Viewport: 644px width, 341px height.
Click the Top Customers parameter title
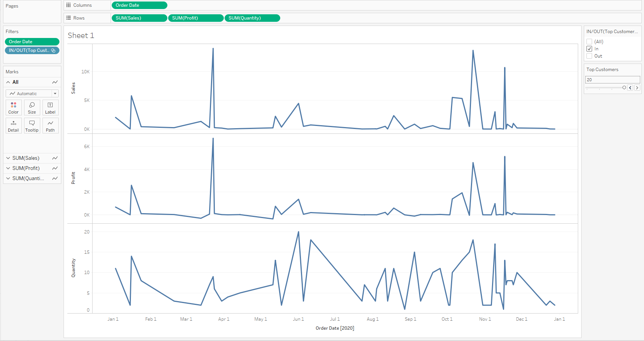pos(602,70)
